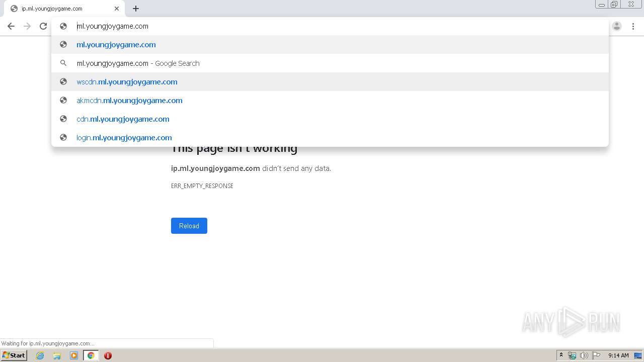This screenshot has height=362, width=644.
Task: Choose the ml.youngjoygame.com suggestion
Action: pyautogui.click(x=330, y=45)
